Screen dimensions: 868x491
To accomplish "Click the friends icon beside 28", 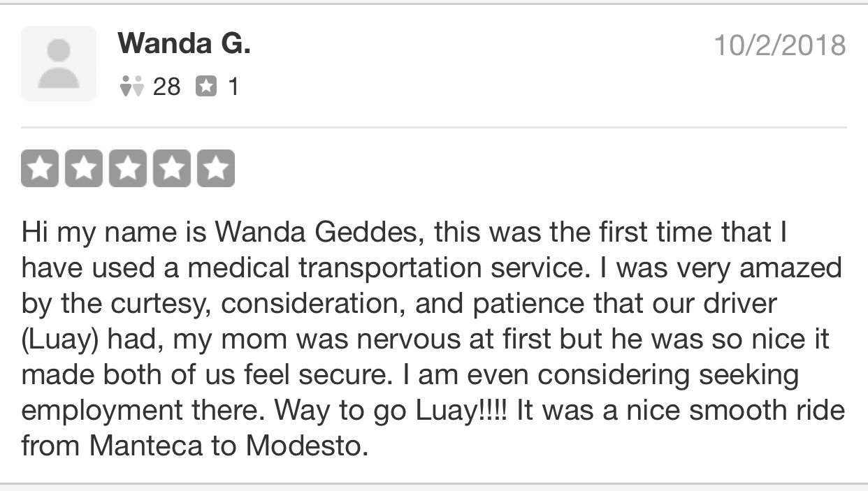I will point(131,87).
